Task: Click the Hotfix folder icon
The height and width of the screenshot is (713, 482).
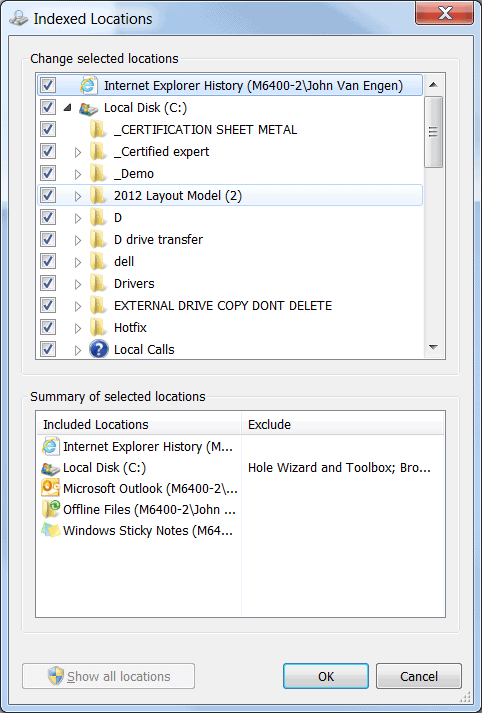Action: [x=98, y=327]
